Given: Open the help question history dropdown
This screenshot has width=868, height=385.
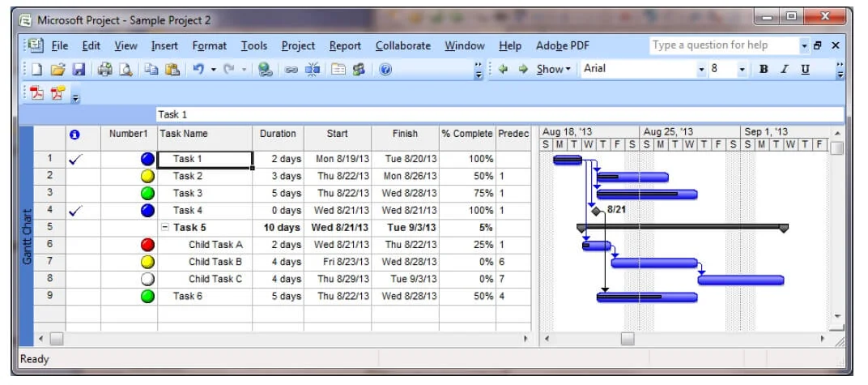Looking at the screenshot, I should [805, 46].
